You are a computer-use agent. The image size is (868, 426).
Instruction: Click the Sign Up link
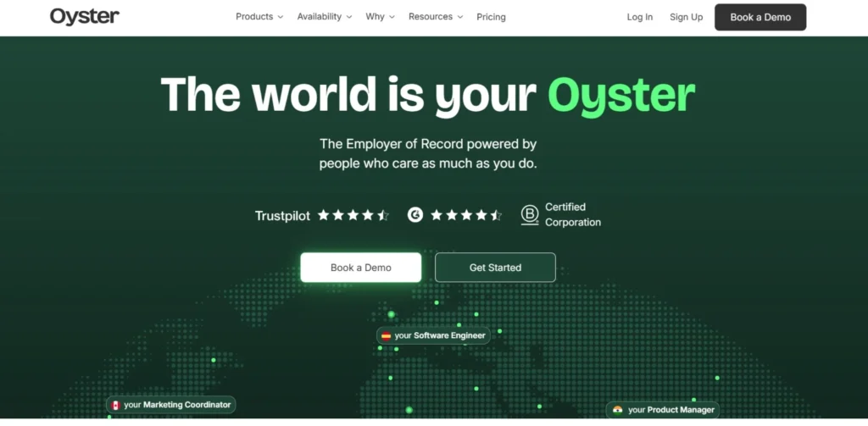click(687, 17)
